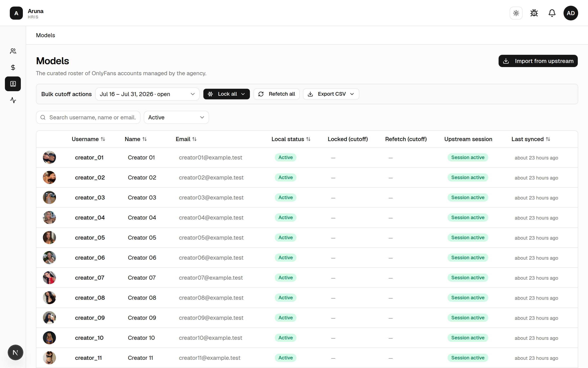Open the dollar payroll sidebar icon

(x=13, y=67)
